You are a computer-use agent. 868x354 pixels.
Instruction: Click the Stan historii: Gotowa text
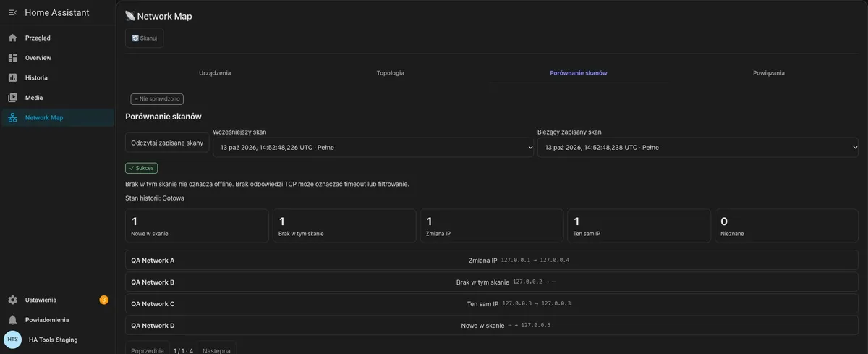click(x=155, y=198)
